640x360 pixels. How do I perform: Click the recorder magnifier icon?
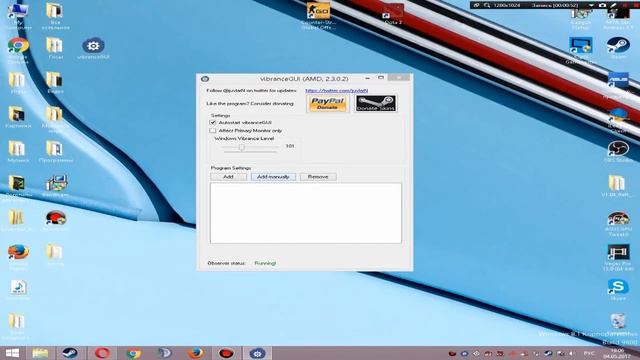click(x=487, y=5)
